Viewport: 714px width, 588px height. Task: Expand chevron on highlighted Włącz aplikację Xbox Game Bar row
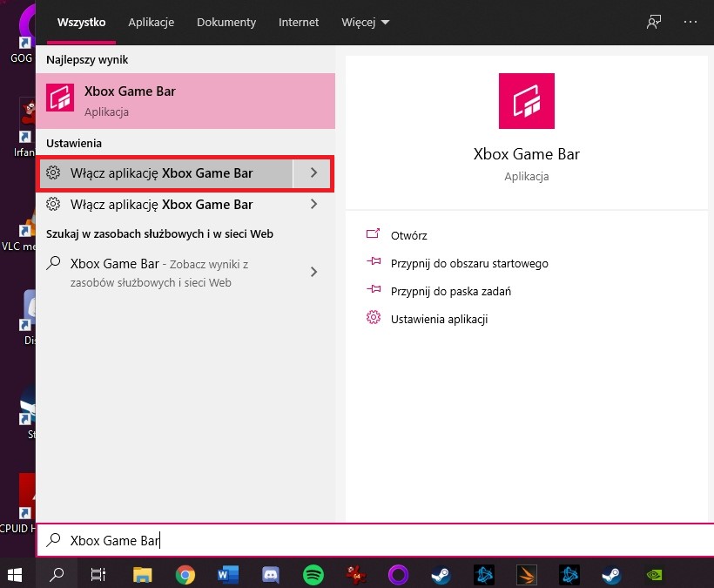(313, 172)
